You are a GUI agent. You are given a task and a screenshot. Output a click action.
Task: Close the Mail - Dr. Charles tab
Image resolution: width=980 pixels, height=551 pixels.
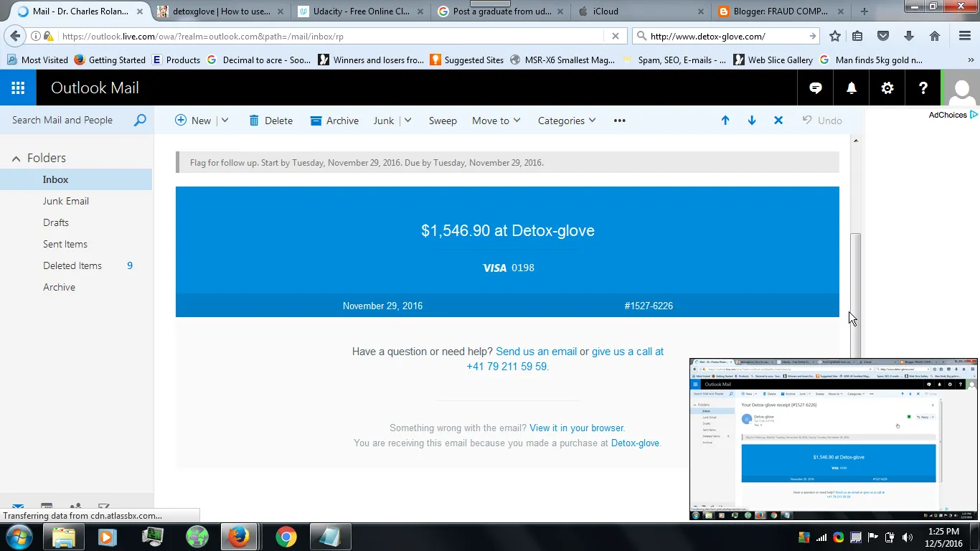140,11
